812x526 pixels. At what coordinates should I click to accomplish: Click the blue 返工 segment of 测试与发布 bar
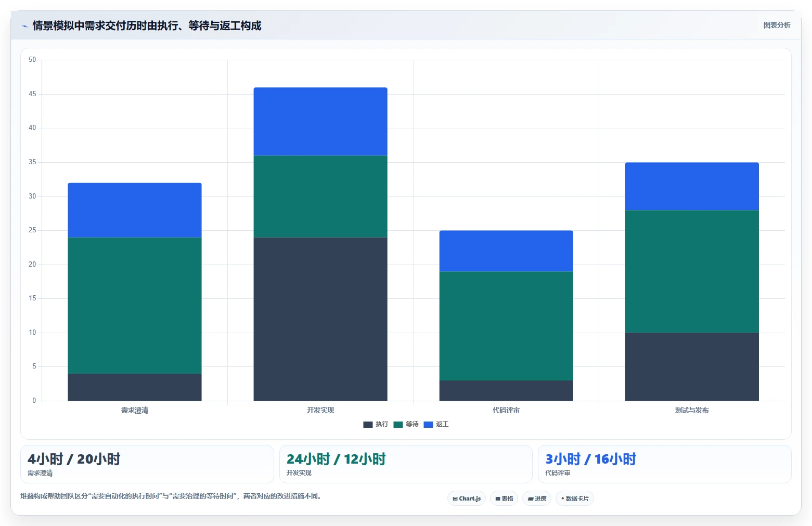click(x=692, y=186)
